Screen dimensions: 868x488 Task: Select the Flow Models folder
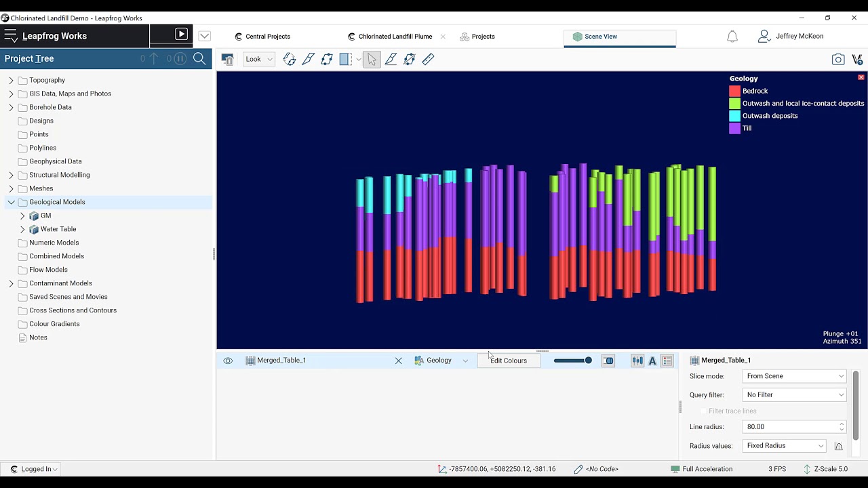coord(48,270)
